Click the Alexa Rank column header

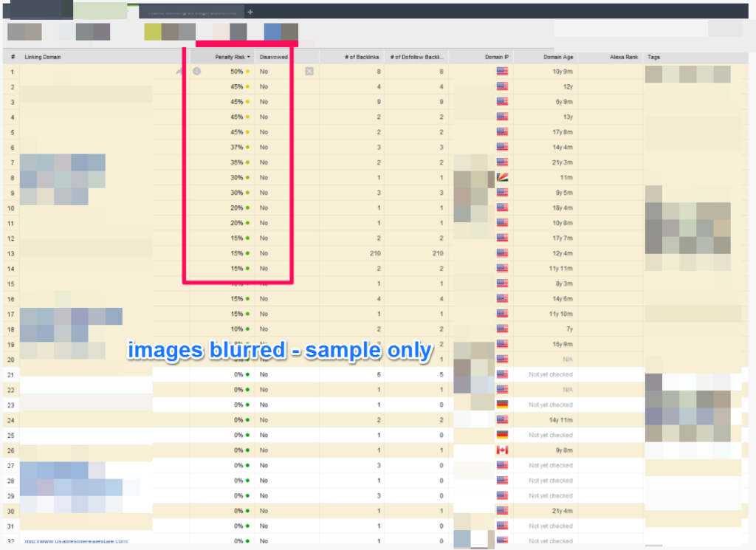[x=623, y=57]
